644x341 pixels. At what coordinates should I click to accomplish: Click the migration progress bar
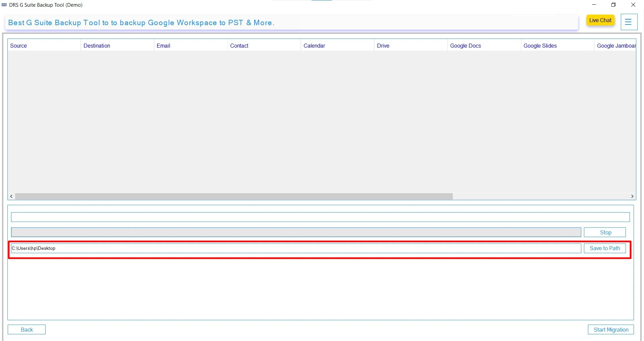click(x=296, y=232)
